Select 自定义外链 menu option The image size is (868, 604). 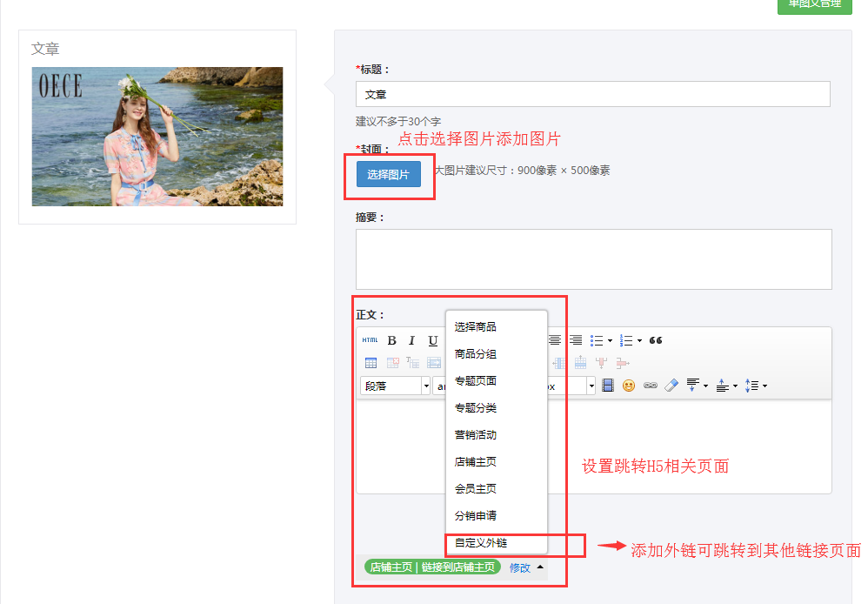481,543
